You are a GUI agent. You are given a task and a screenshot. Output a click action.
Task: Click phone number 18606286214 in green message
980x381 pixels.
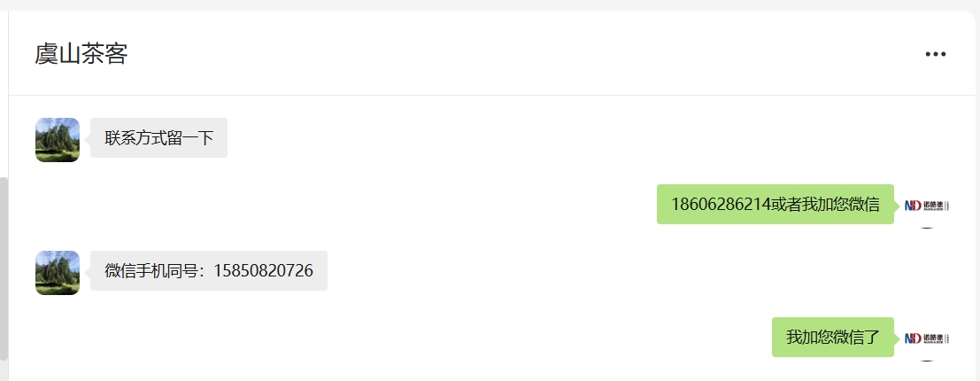point(719,205)
